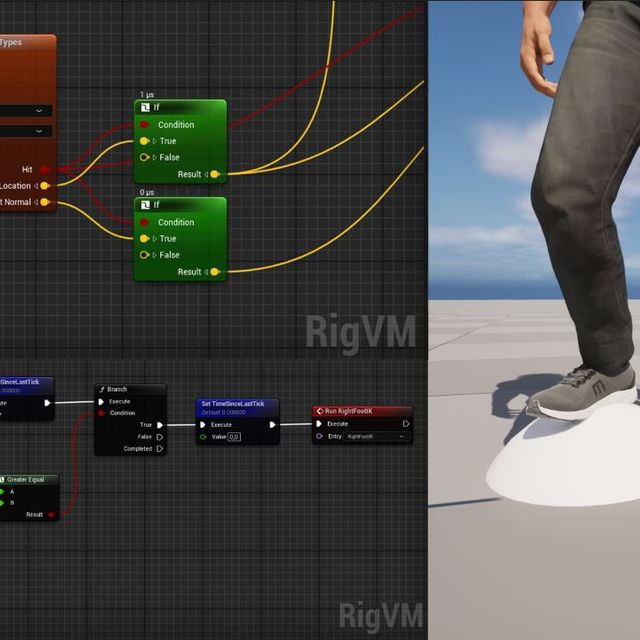This screenshot has width=640, height=640.
Task: Click the Run RightFootIK header icon
Action: pos(320,411)
